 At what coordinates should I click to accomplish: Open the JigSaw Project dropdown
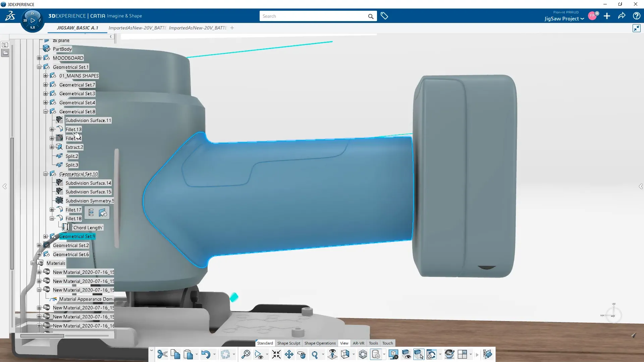point(563,19)
